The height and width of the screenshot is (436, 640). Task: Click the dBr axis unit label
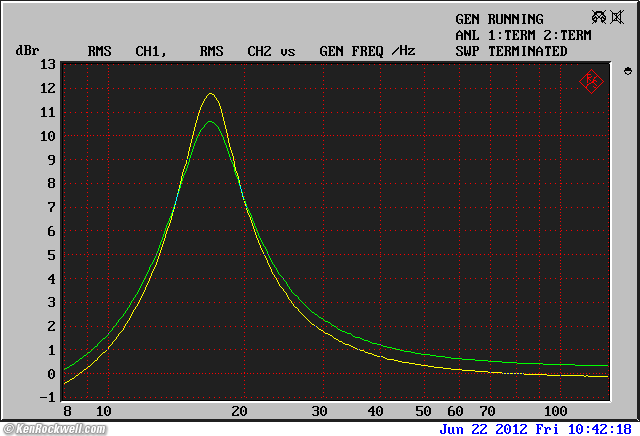click(x=27, y=50)
